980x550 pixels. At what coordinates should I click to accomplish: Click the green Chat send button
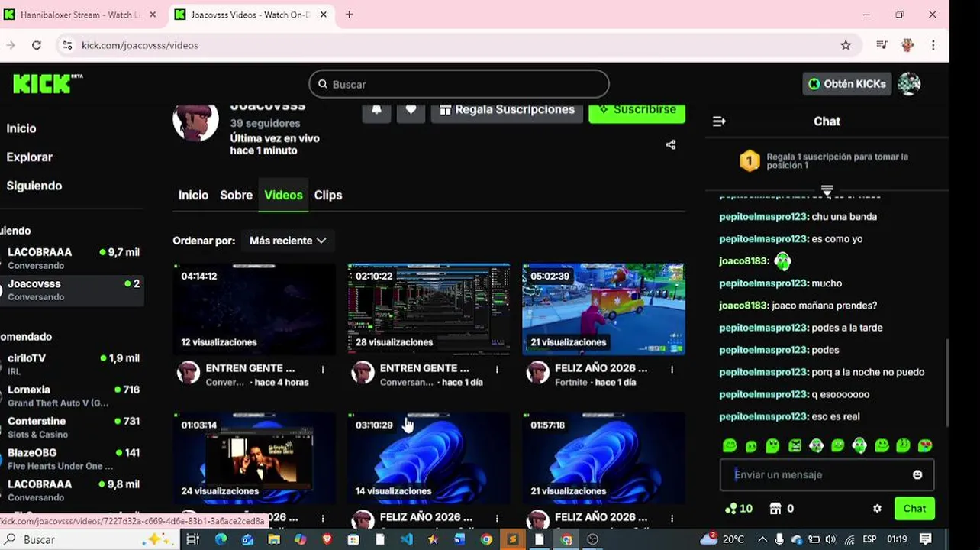coord(914,509)
